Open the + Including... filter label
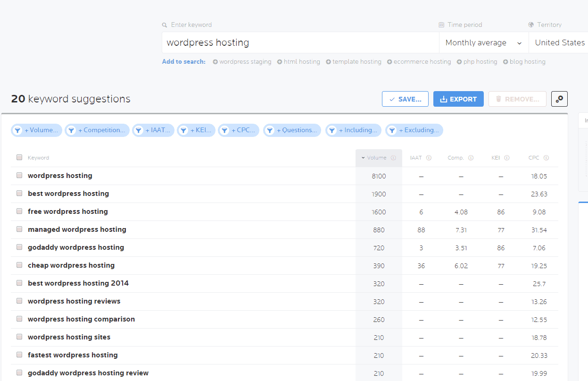Screen dimensions: 588x381 (358, 130)
